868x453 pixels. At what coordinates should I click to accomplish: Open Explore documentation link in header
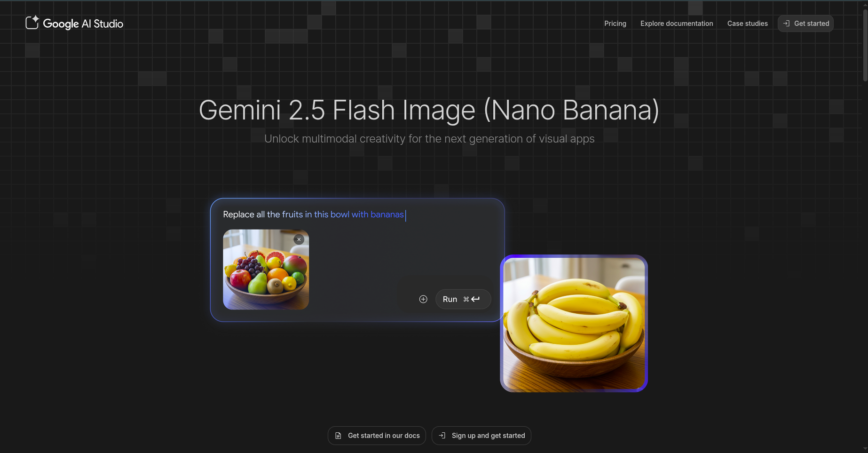pyautogui.click(x=677, y=24)
